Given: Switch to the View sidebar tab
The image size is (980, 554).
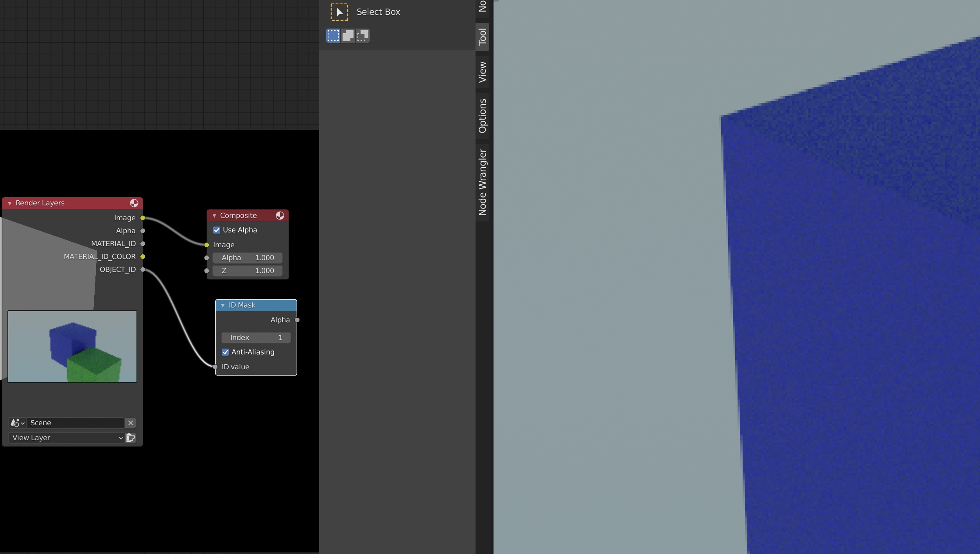Looking at the screenshot, I should [x=482, y=72].
